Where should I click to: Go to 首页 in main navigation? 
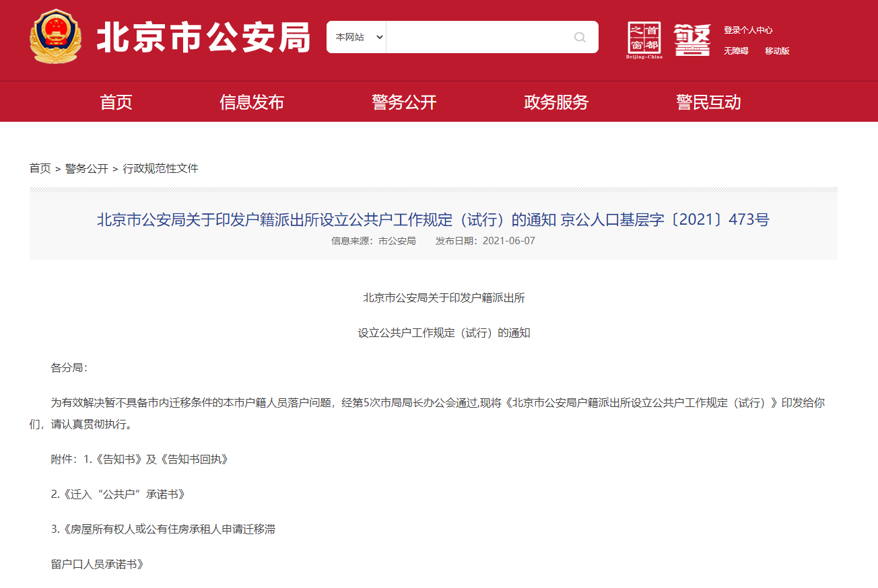point(116,102)
